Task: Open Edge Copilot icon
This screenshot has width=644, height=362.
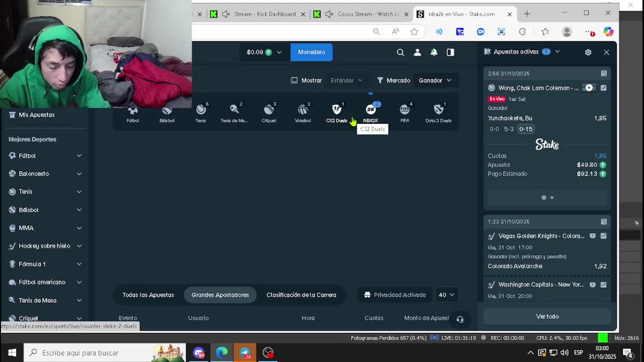Action: [x=608, y=32]
